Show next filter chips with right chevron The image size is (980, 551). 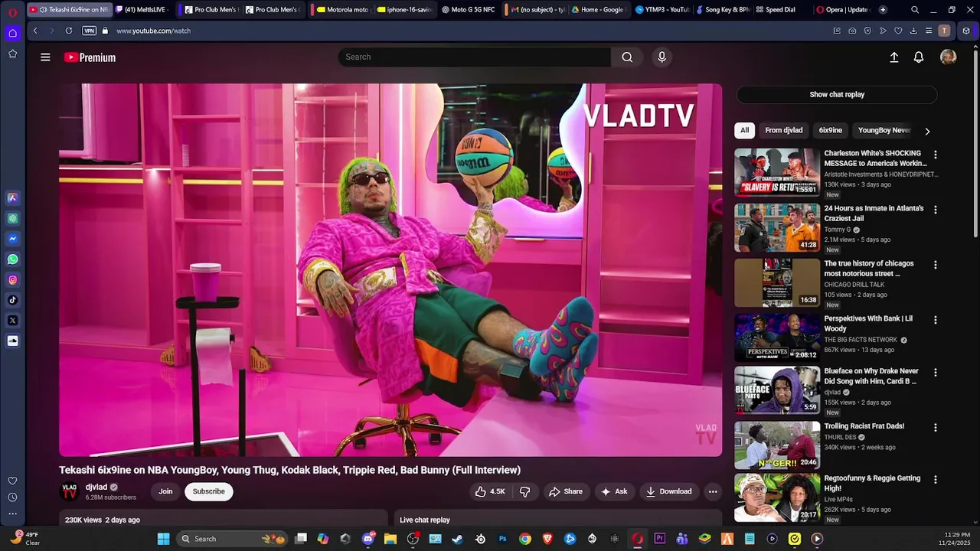(x=927, y=131)
